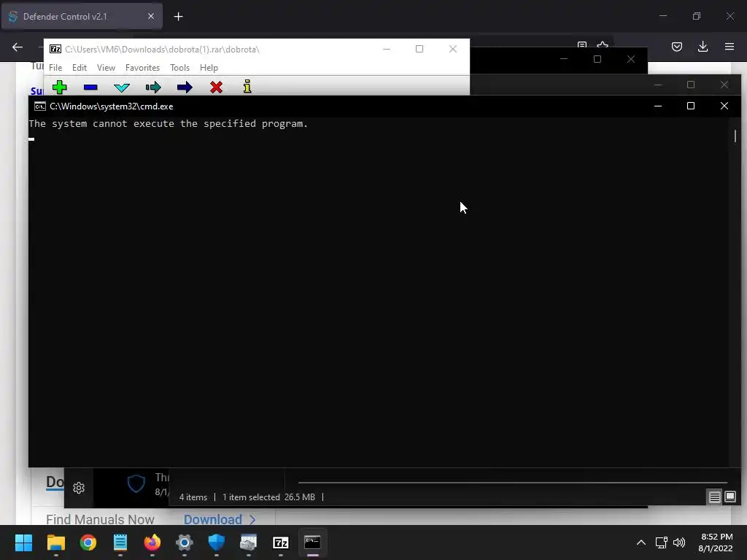This screenshot has width=747, height=560.
Task: Click the Download link on the webpage
Action: tap(220, 519)
